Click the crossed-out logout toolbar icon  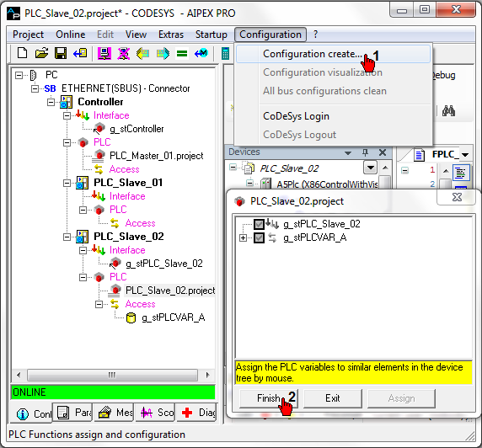click(124, 53)
